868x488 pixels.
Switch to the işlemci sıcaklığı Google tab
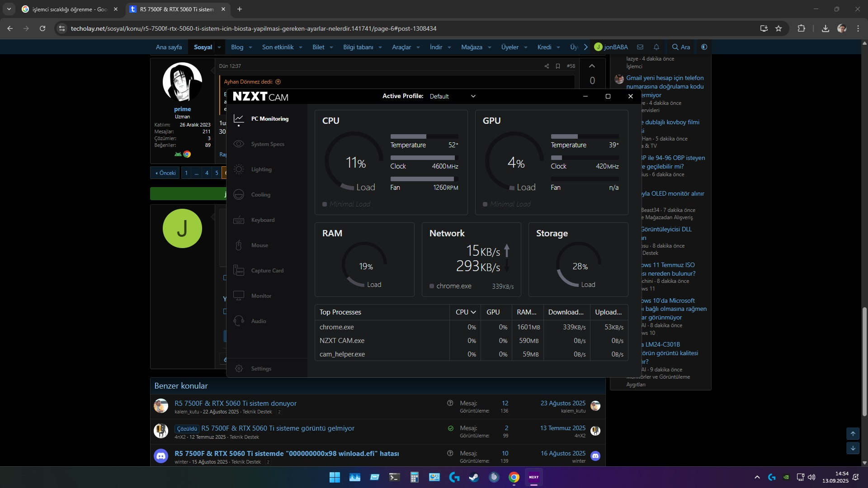(x=70, y=9)
